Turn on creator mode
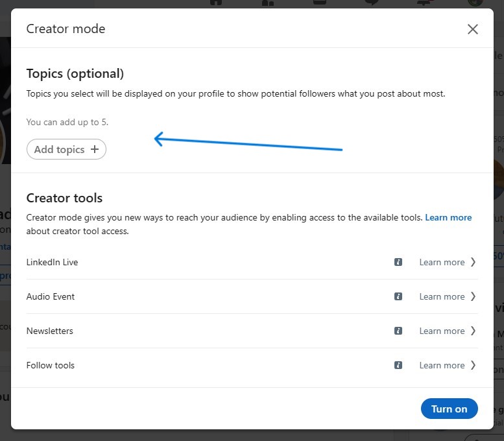The image size is (504, 441). coord(449,409)
